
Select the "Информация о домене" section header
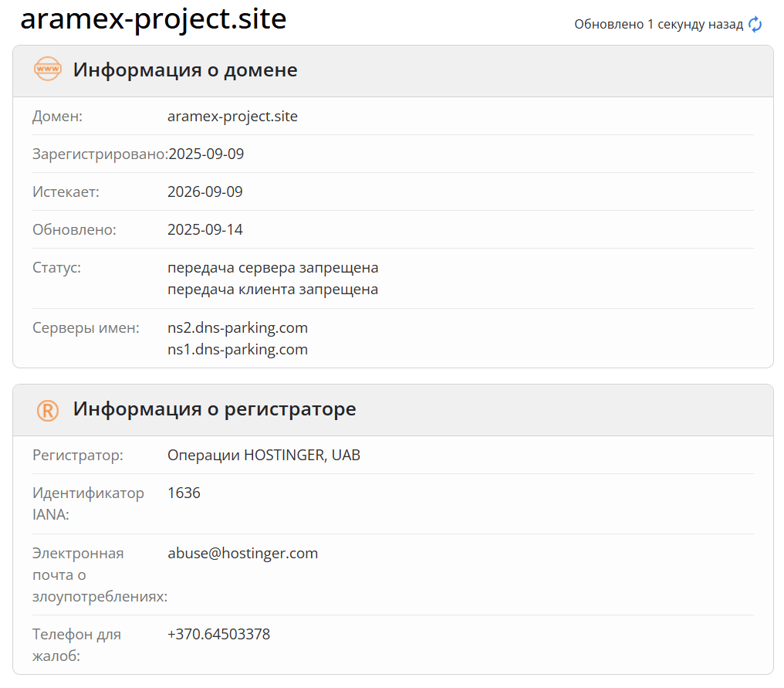[x=185, y=70]
